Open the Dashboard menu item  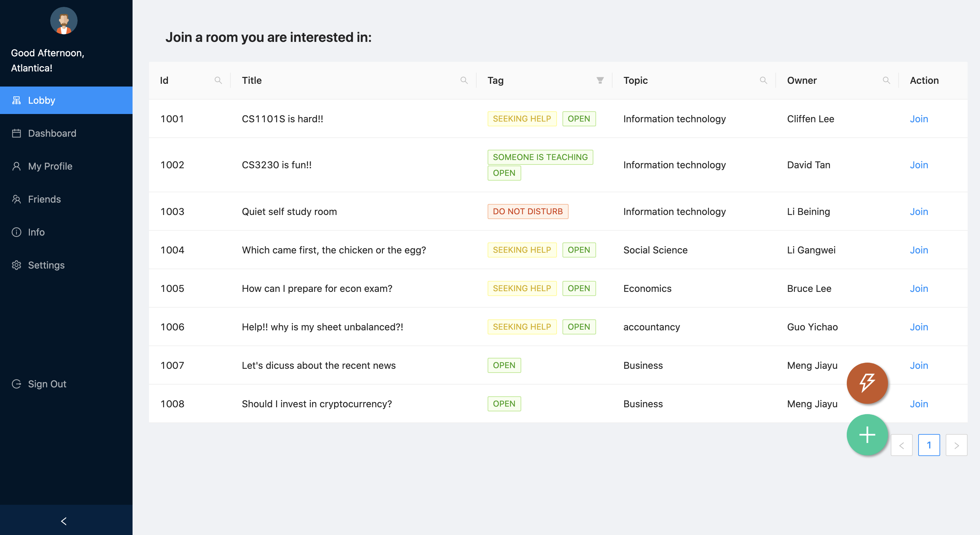pos(52,133)
